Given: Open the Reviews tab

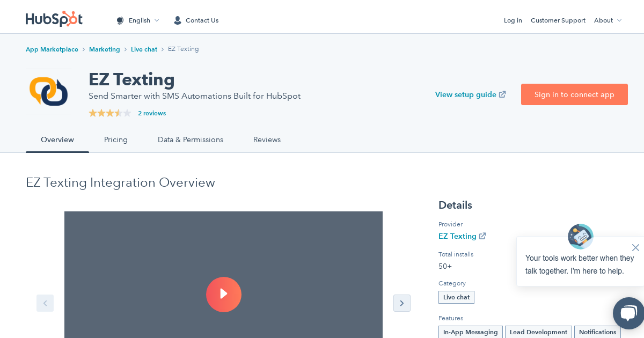Looking at the screenshot, I should pos(267,139).
